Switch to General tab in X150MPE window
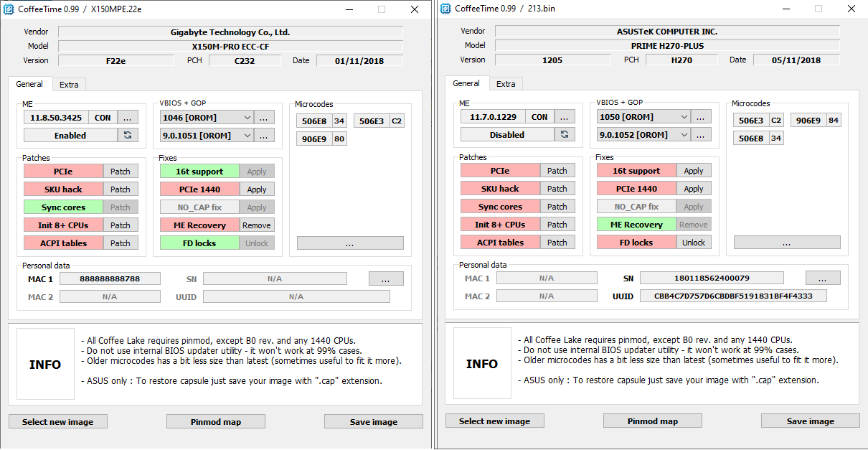This screenshot has width=868, height=450. 30,84
